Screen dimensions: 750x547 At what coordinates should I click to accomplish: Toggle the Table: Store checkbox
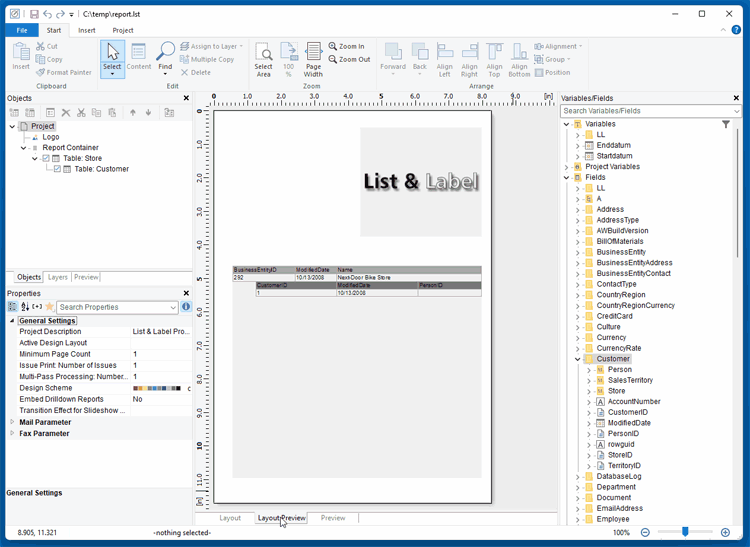(46, 158)
